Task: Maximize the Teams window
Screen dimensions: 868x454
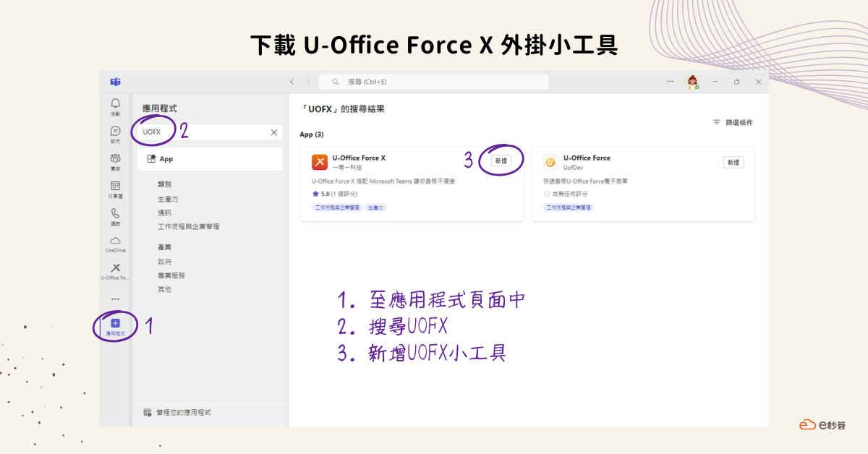Action: 736,82
